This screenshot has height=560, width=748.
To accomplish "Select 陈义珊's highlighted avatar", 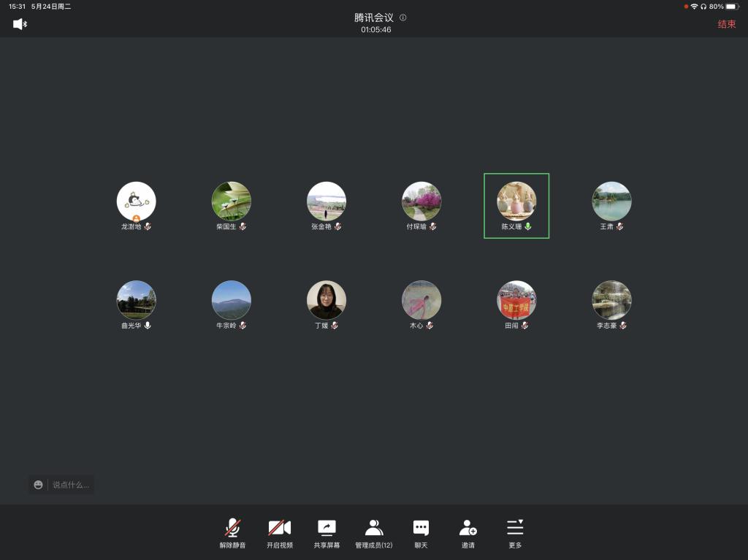I will [516, 201].
